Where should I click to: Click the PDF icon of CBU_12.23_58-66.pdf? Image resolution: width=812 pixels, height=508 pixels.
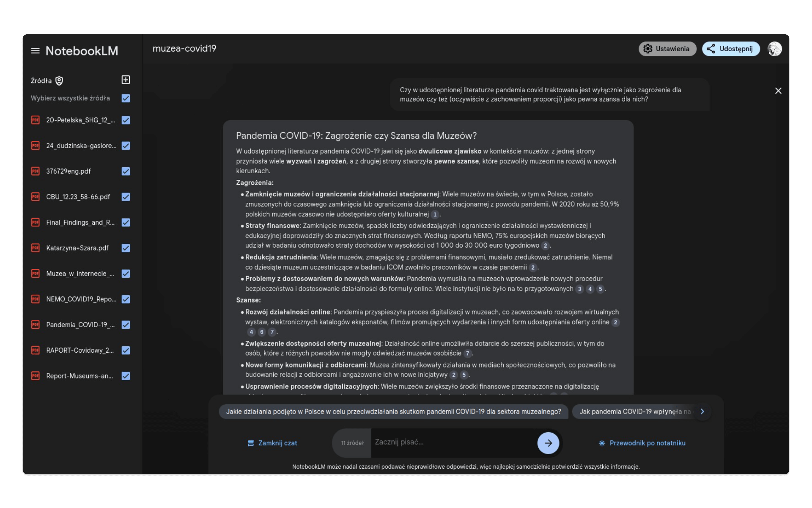click(x=36, y=197)
